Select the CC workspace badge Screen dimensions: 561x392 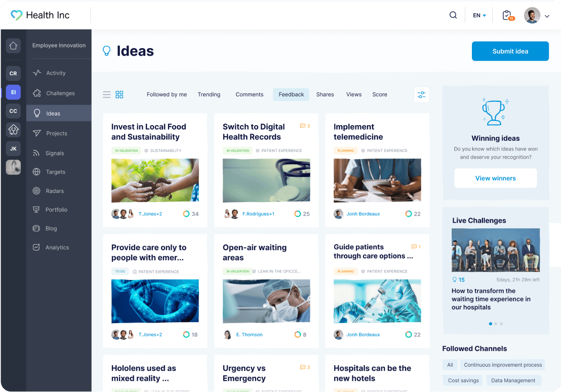pyautogui.click(x=13, y=111)
